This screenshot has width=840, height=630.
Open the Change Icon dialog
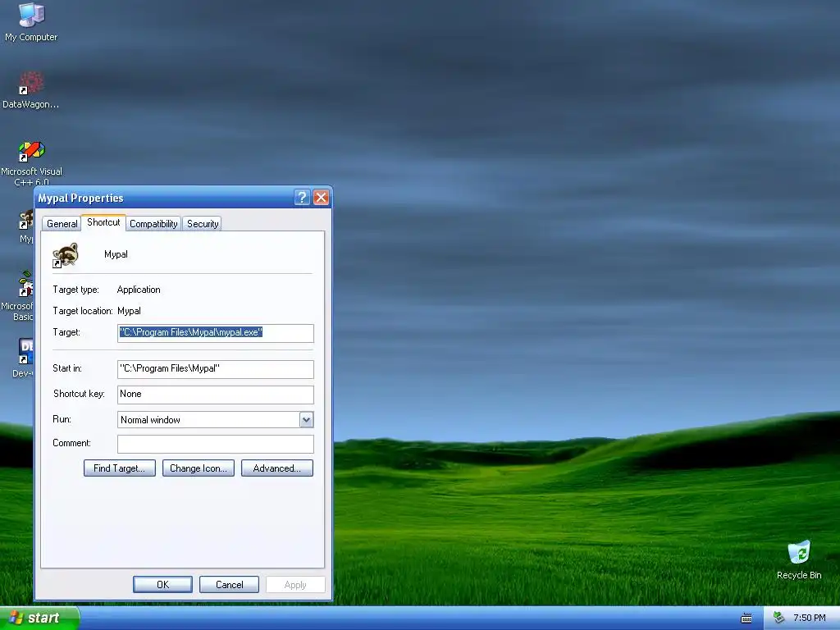point(199,468)
